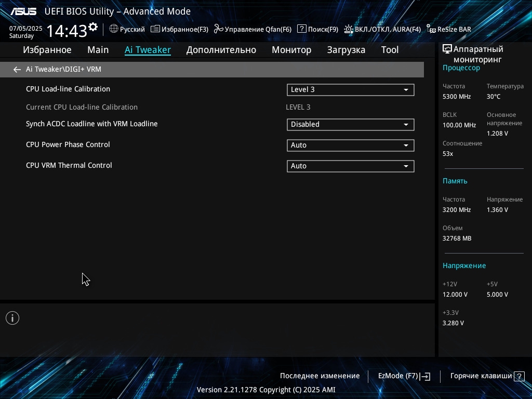Open CPU Power Phase Control dropdown
The height and width of the screenshot is (399, 532).
(351, 145)
